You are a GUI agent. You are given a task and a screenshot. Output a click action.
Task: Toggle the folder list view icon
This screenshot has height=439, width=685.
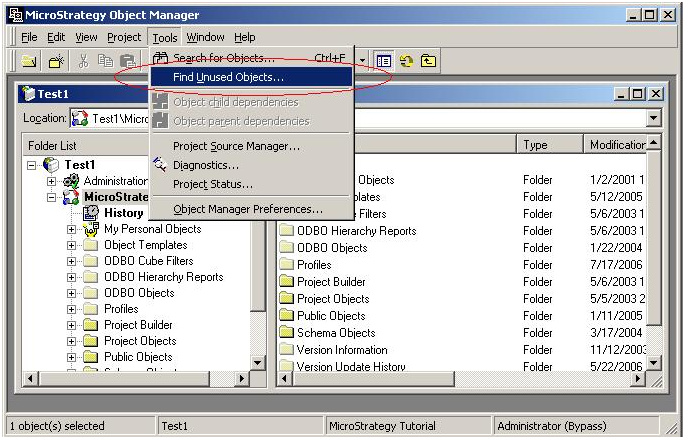click(384, 61)
